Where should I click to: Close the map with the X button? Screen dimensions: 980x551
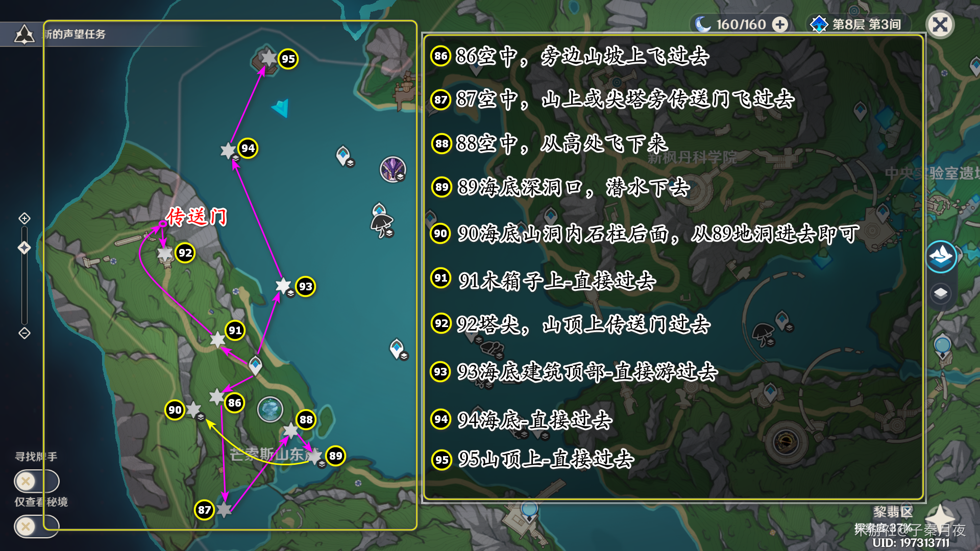click(940, 24)
